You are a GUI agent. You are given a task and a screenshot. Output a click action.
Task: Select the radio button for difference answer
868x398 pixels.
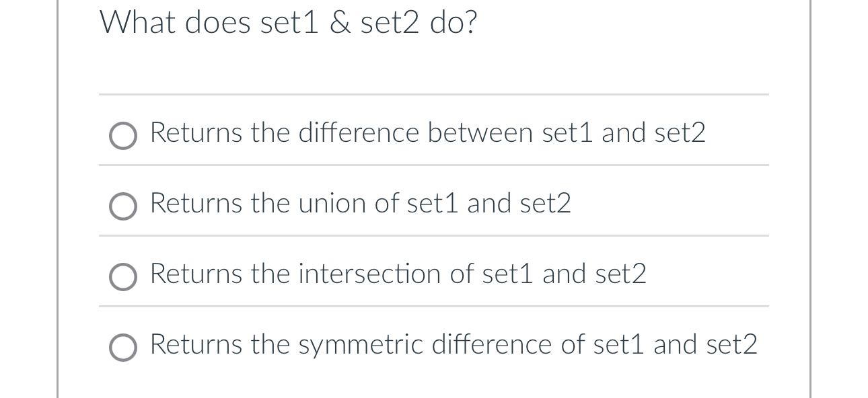(x=123, y=136)
